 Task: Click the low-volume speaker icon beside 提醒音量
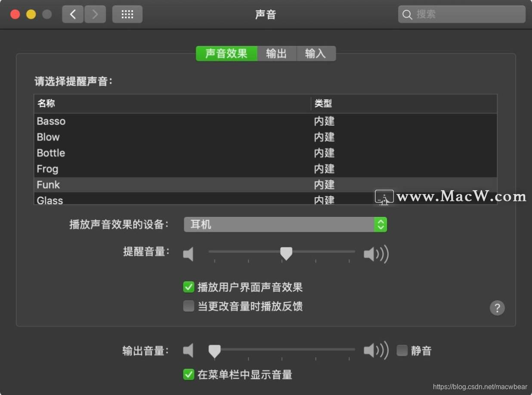pyautogui.click(x=188, y=254)
